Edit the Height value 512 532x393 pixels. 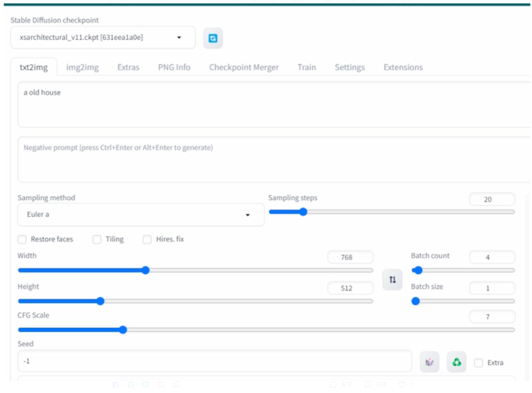point(351,288)
